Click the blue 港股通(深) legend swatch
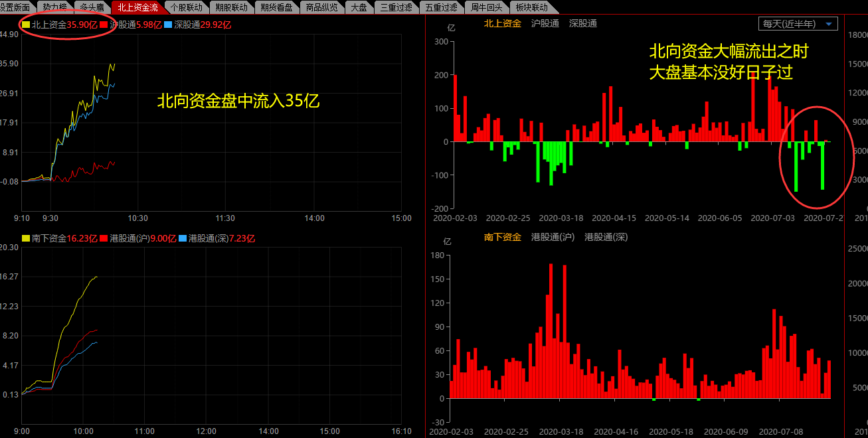The image size is (868, 438). pos(183,238)
